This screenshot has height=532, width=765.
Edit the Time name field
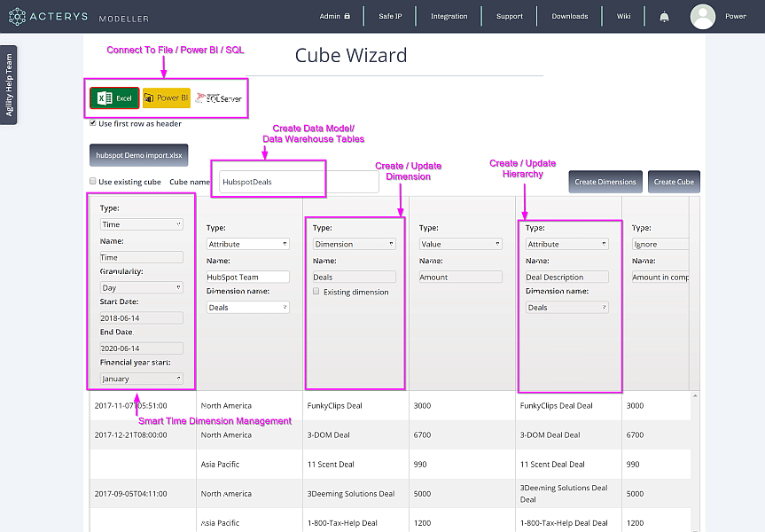click(x=142, y=257)
